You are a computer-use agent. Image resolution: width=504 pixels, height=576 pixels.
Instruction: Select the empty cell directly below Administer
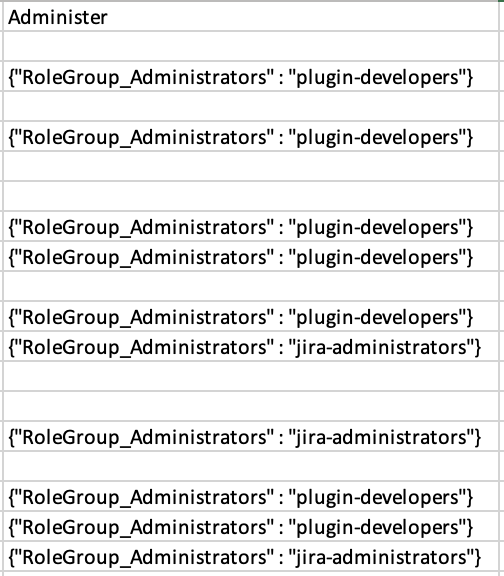pyautogui.click(x=251, y=46)
